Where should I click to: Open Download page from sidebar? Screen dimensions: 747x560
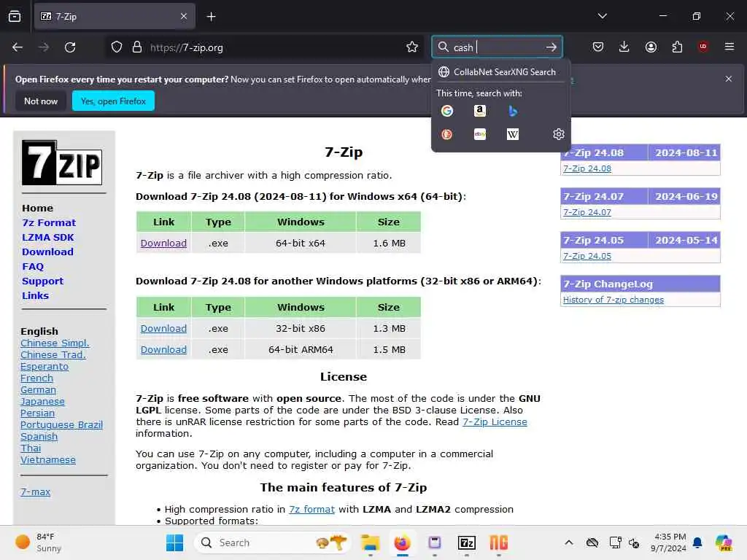[x=47, y=252]
